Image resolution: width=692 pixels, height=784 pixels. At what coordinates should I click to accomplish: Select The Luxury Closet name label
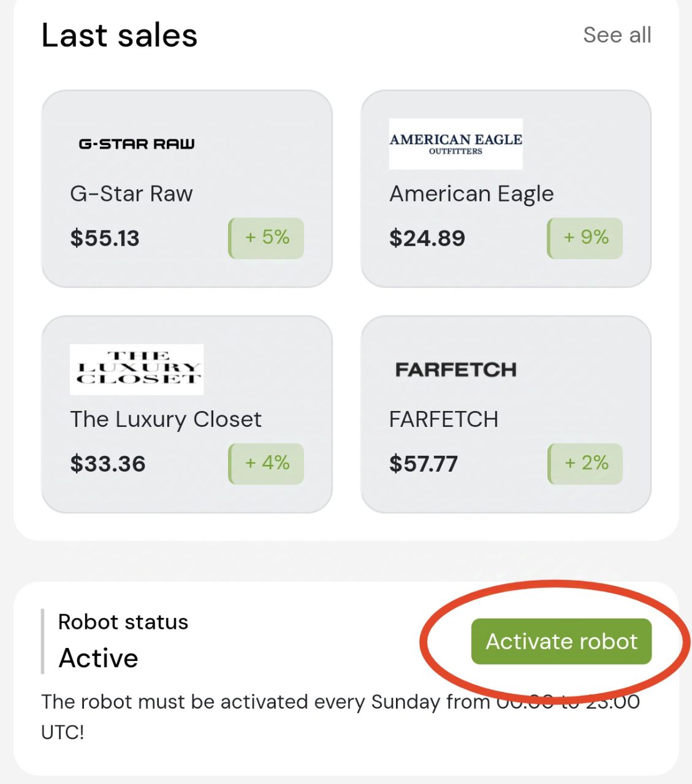point(165,420)
